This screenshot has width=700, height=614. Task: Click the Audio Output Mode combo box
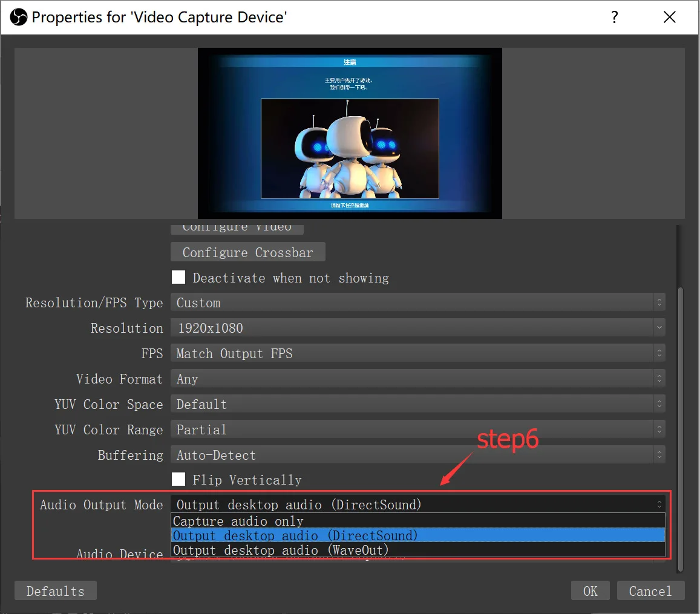(418, 505)
